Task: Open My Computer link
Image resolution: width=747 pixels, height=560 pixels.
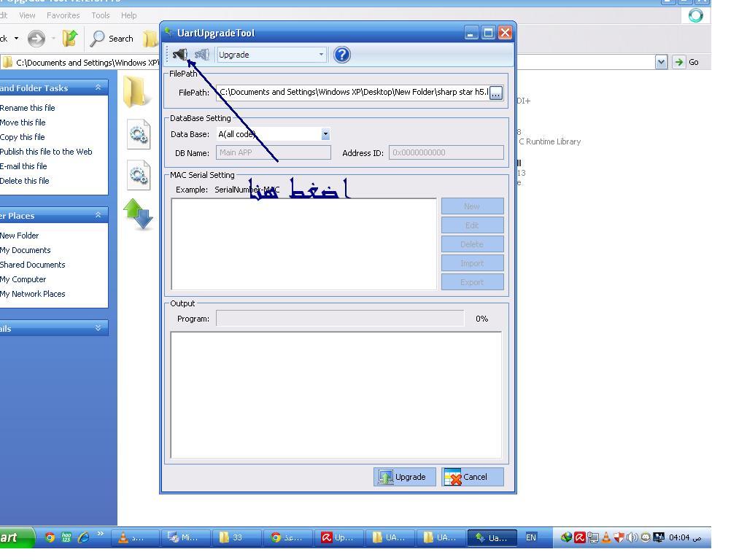Action: [x=23, y=279]
